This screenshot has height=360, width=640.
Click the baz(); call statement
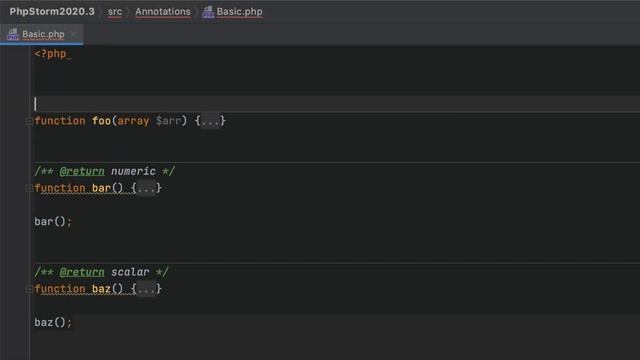pyautogui.click(x=53, y=322)
